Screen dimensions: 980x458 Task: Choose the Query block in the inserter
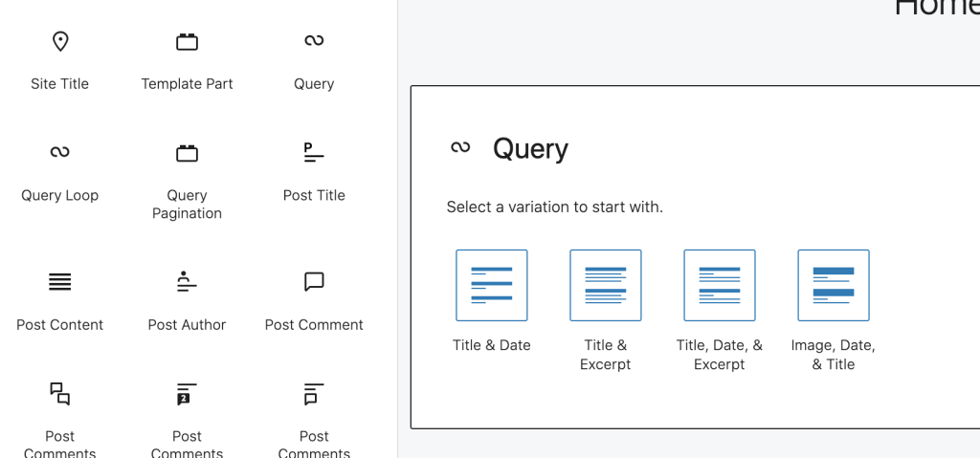pos(314,59)
